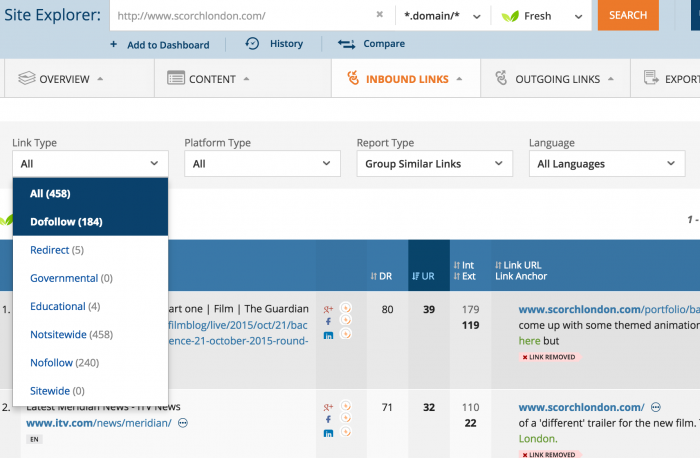700x458 pixels.
Task: Open the *.domain/* mode dropdown
Action: tap(442, 16)
